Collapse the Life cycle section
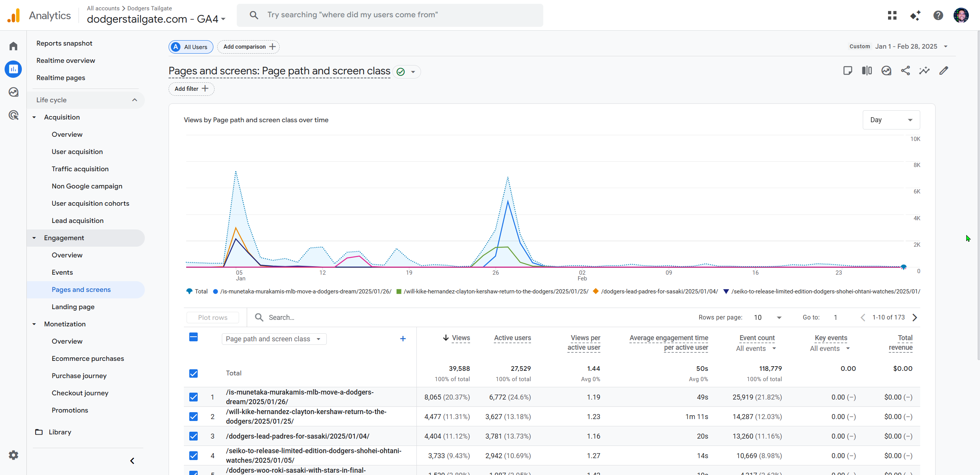The height and width of the screenshot is (475, 980). 134,100
